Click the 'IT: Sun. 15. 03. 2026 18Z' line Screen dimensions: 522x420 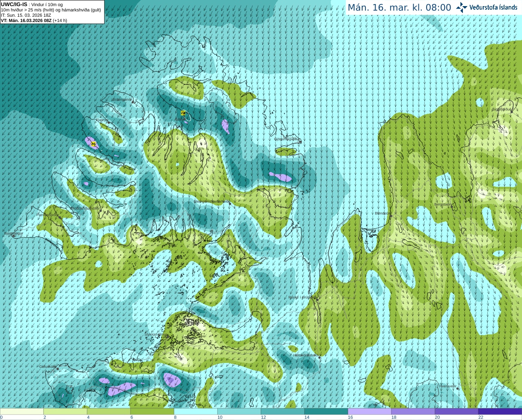26,15
